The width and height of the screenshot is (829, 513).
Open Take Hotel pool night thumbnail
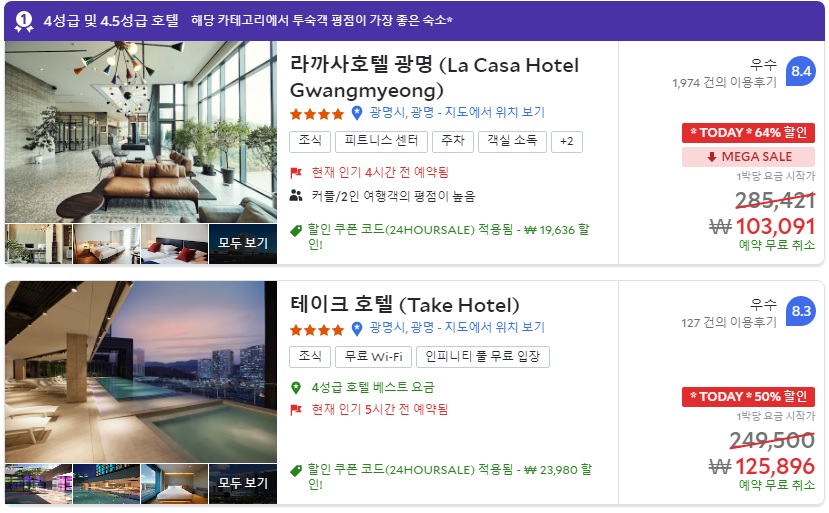(x=106, y=483)
